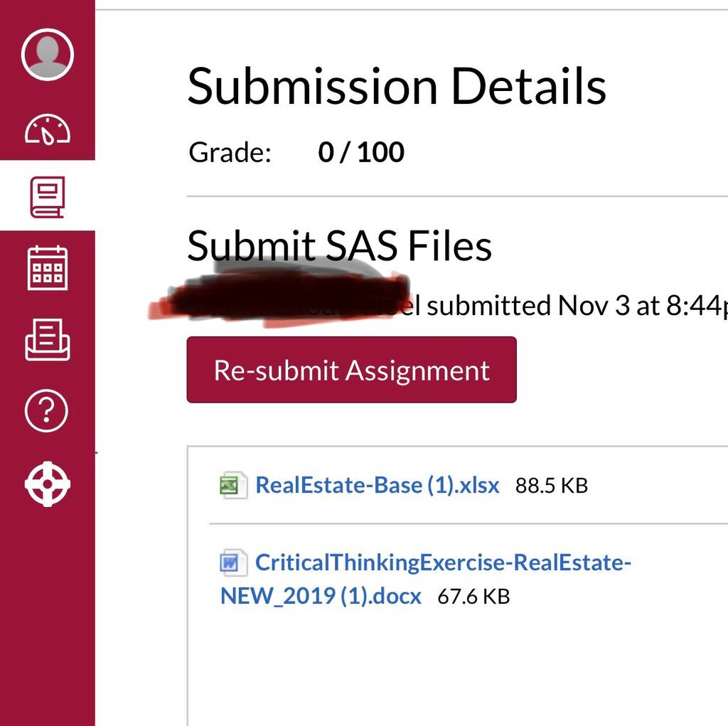
Task: Open the Courses book icon
Action: point(48,197)
